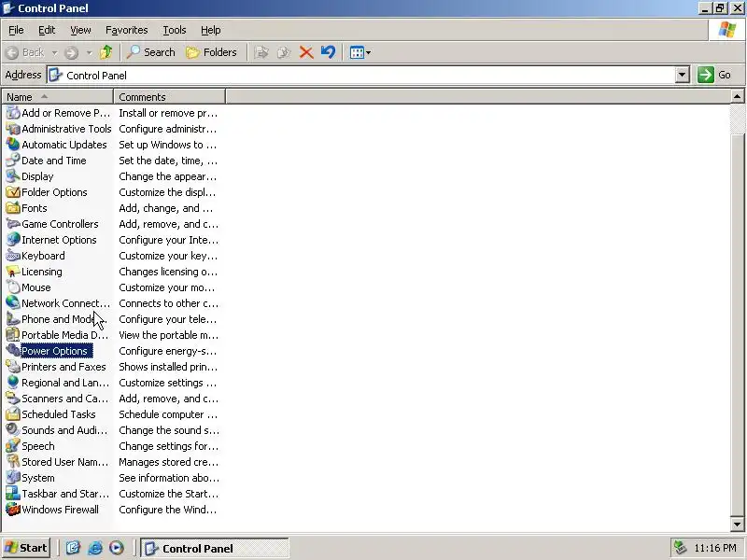Screen dimensions: 747x560
Task: Open the Forward button history arrow
Action: pos(89,52)
